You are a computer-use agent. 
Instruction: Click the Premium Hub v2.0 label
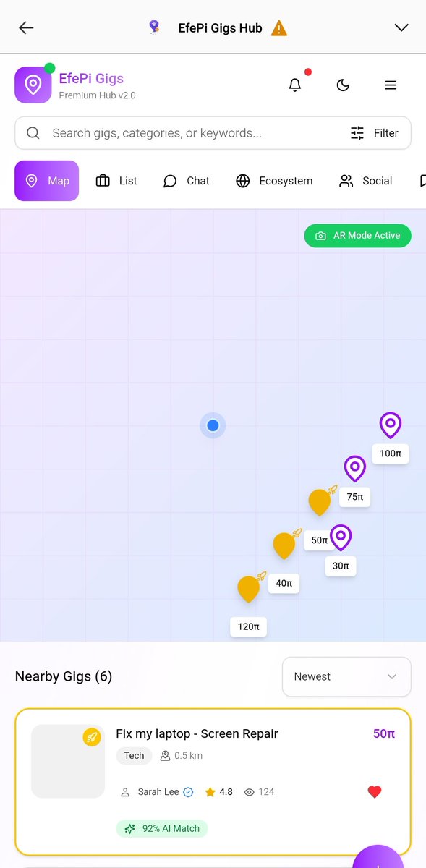point(97,95)
